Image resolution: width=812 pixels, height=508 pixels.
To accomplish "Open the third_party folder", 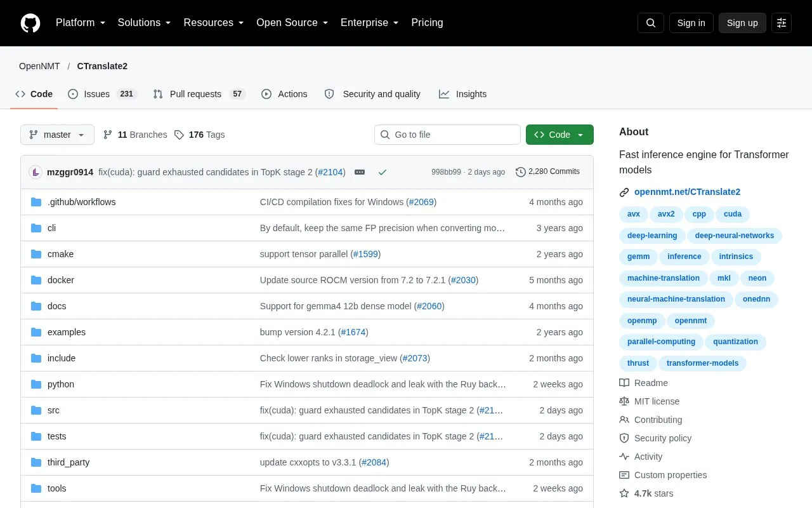I will tap(69, 462).
